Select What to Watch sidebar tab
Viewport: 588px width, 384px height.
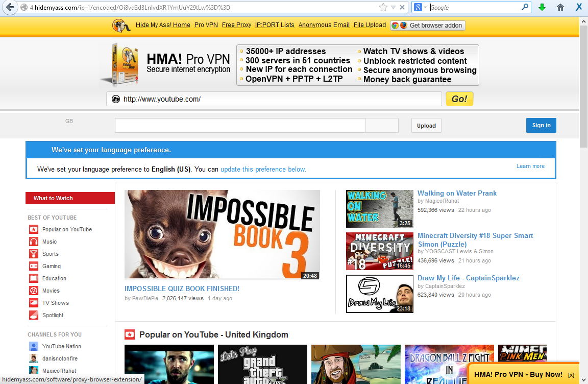[70, 198]
